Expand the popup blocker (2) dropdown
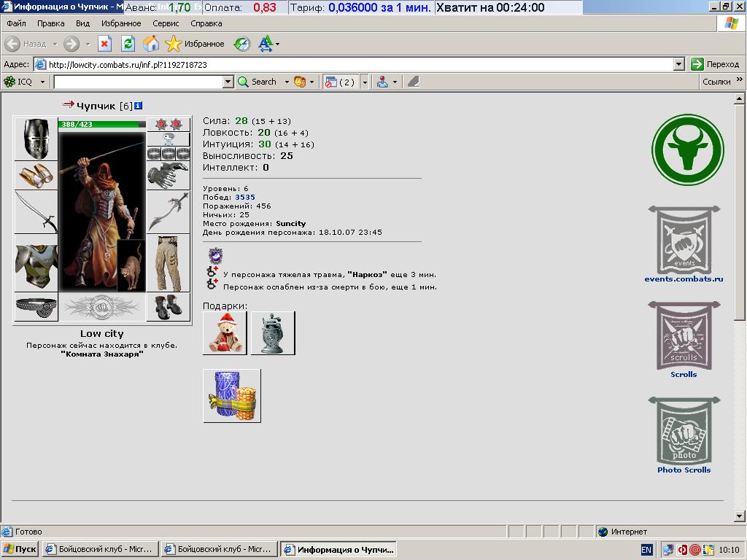 point(365,82)
